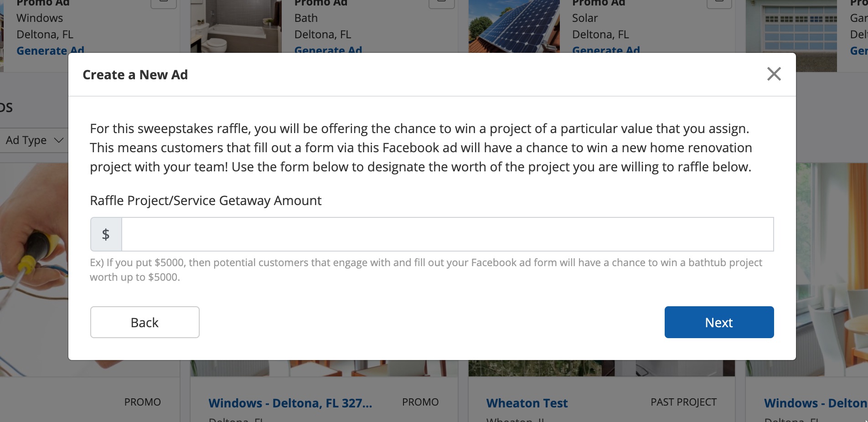The image size is (868, 422).
Task: Click the electrician screwdriver ad image
Action: tap(34, 269)
